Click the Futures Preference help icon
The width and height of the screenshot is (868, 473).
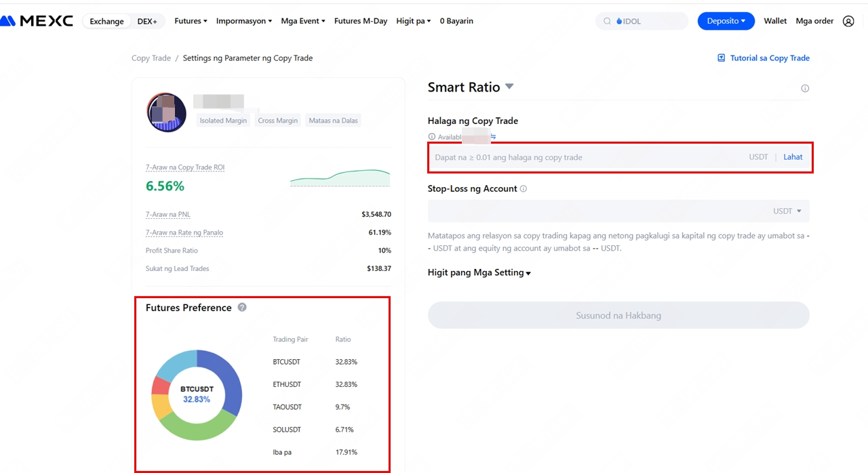(242, 308)
